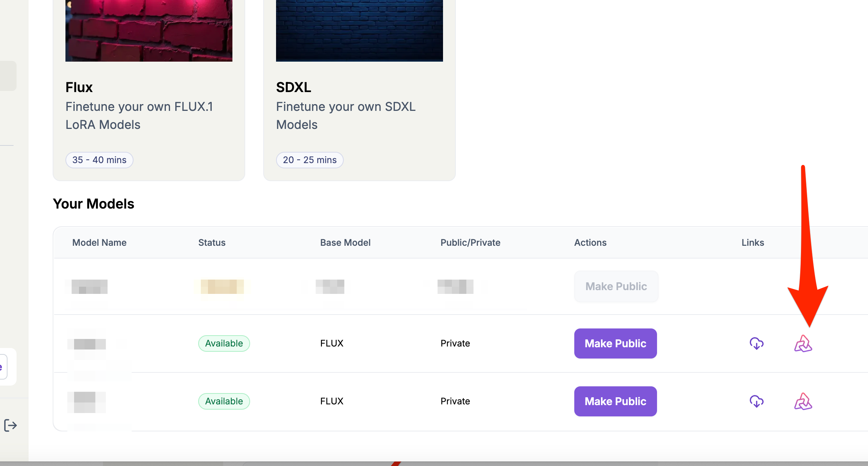Viewport: 868px width, 466px height.
Task: Click disabled Make Public button in first row
Action: [616, 286]
